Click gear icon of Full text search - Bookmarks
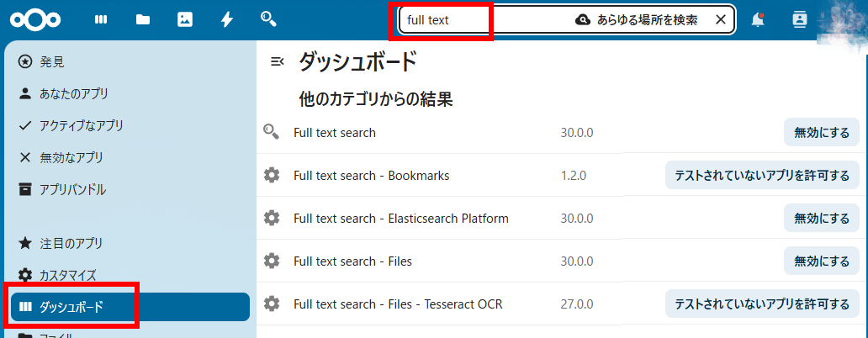Screen dimensions: 868x338 (271, 176)
